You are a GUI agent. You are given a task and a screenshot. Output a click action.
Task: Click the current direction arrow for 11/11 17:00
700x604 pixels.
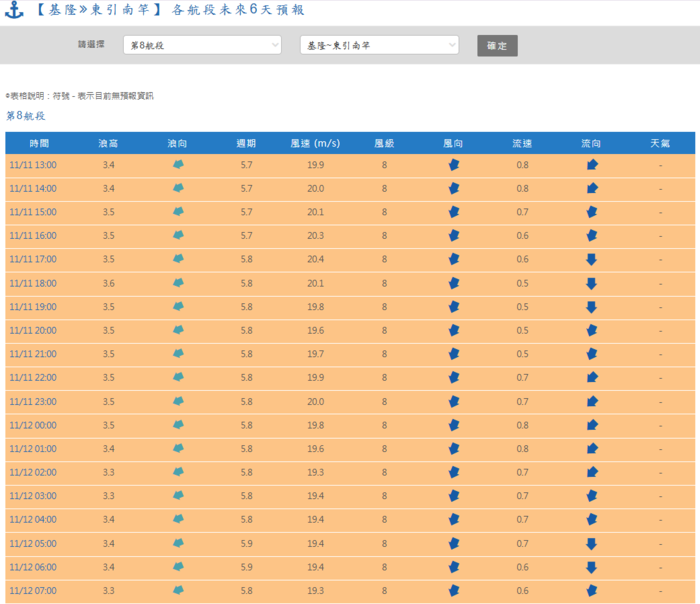pos(591,259)
